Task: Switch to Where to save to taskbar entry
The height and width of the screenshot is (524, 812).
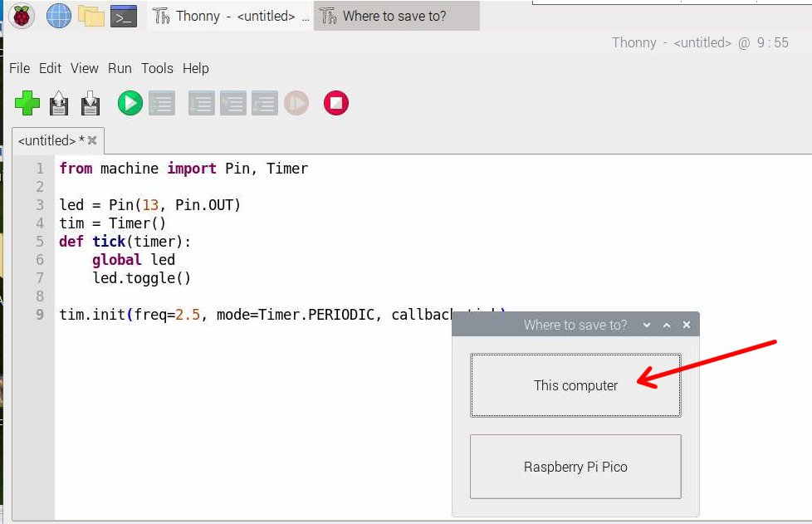Action: tap(396, 16)
